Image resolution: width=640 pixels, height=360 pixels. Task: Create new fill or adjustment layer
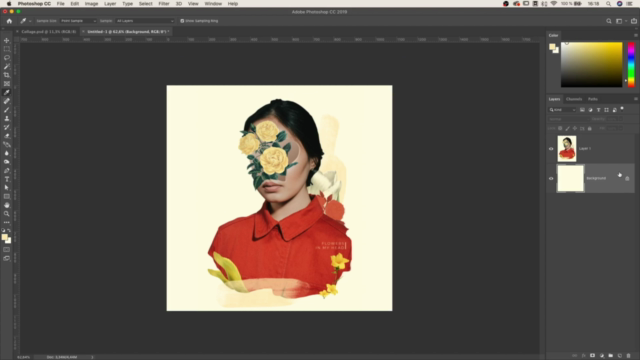tap(602, 356)
